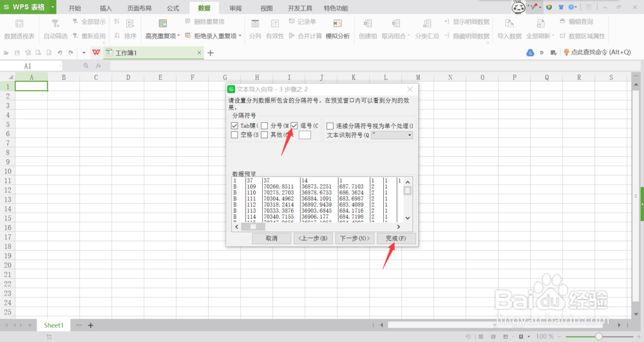Screen dimensions: 644x342
Task: Open the quick access toolbar dropdown arrow
Action: pos(84,53)
